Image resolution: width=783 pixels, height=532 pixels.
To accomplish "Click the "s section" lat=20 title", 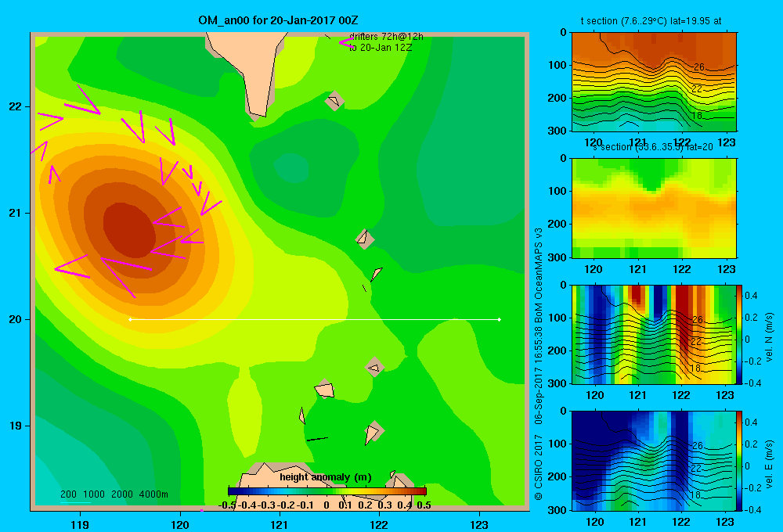I will (653, 147).
